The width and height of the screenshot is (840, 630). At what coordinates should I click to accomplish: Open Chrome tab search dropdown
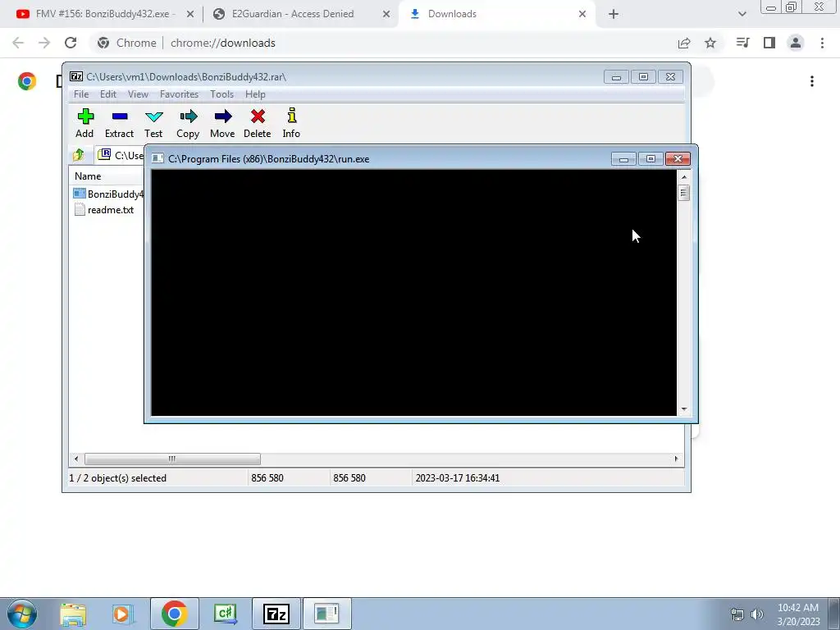742,15
